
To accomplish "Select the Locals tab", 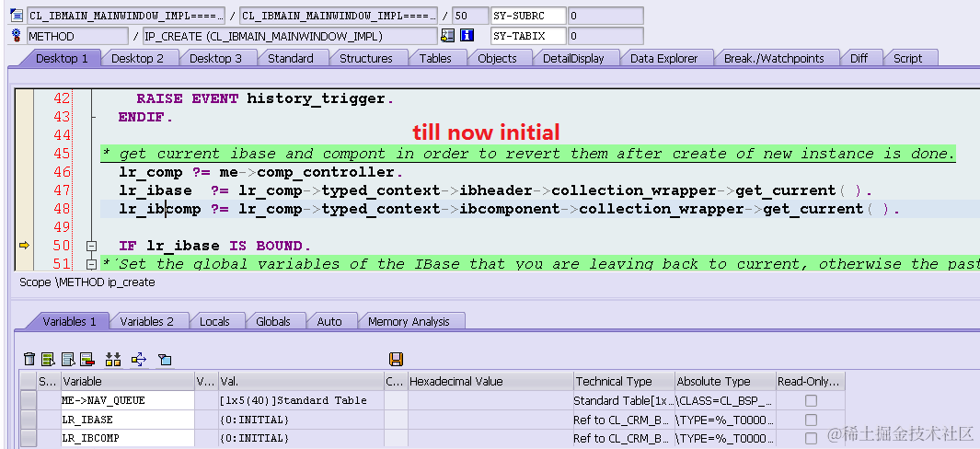I will pos(214,321).
